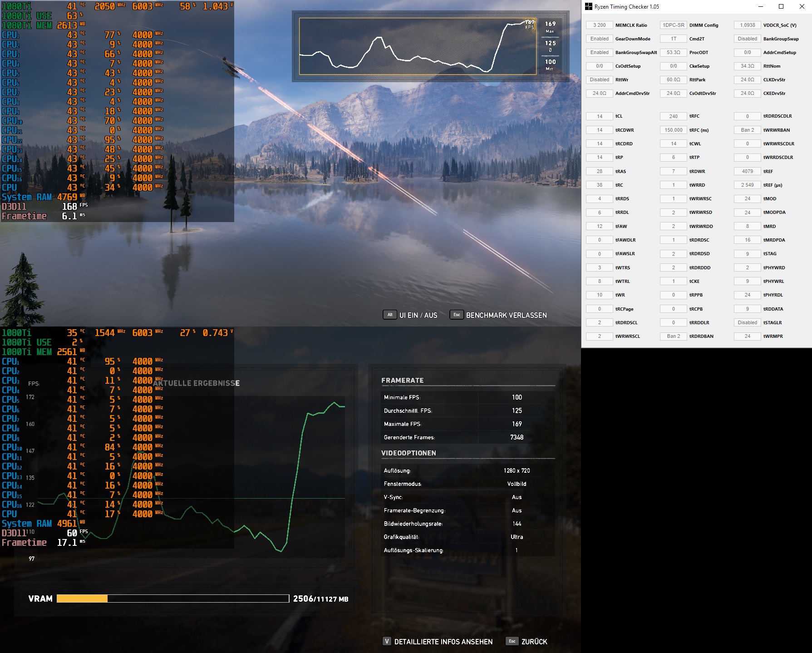Click the FRAMERATE section heading
Viewport: 812px width, 653px height.
click(x=403, y=380)
